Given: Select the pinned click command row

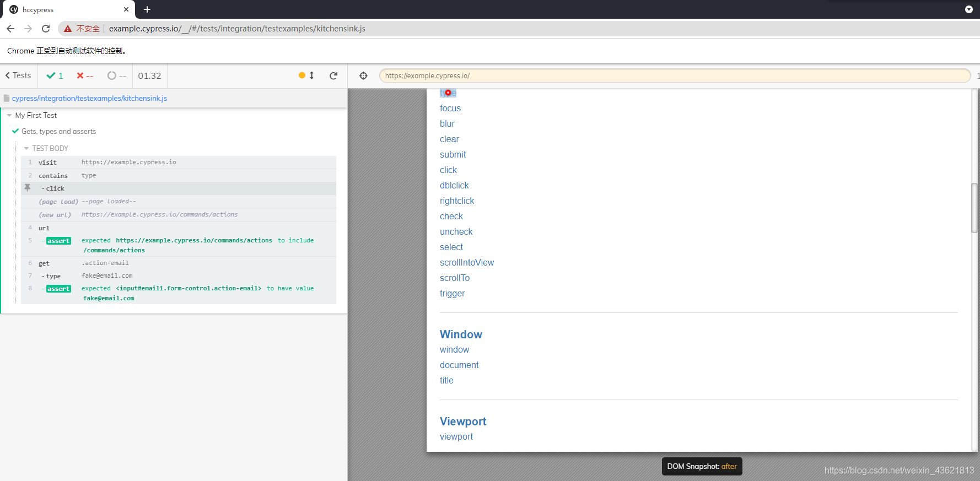Looking at the screenshot, I should (x=179, y=188).
